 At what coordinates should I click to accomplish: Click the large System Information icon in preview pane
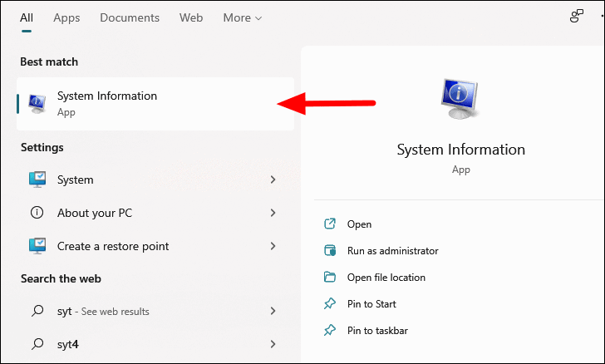(460, 98)
